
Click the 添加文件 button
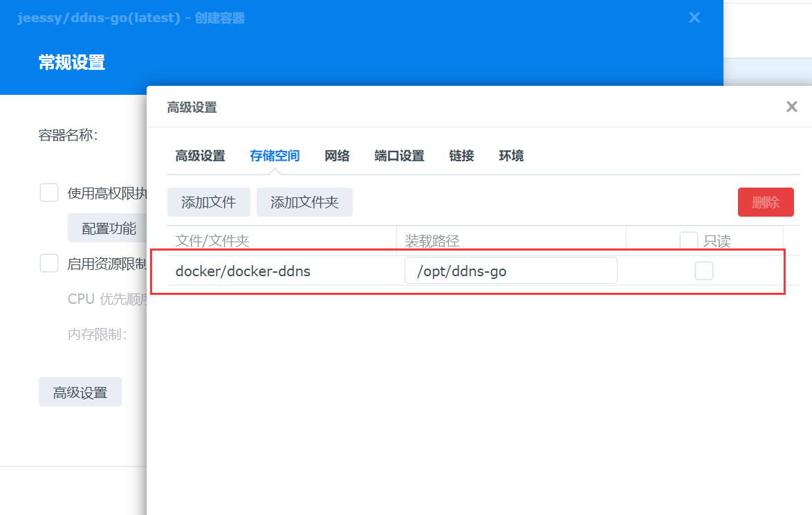[208, 202]
